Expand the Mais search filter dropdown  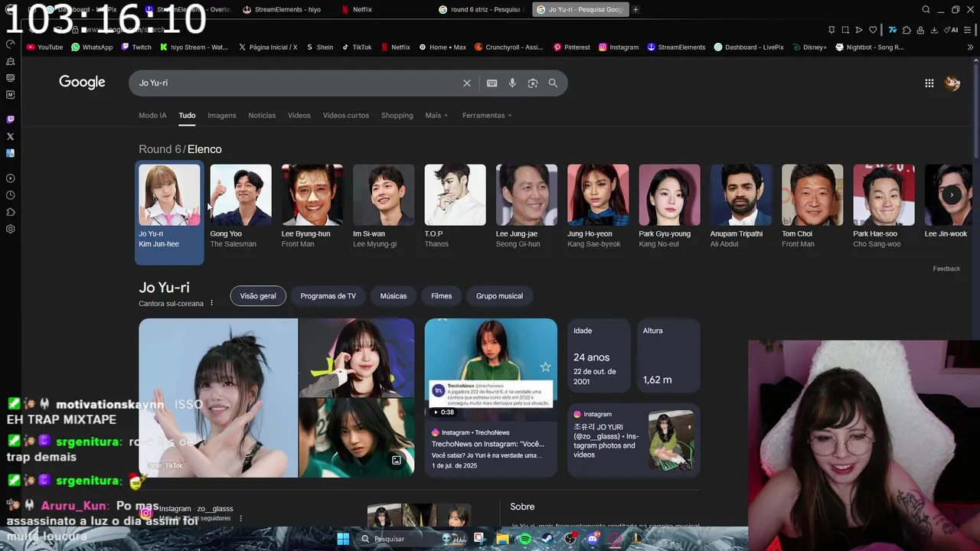tap(436, 116)
